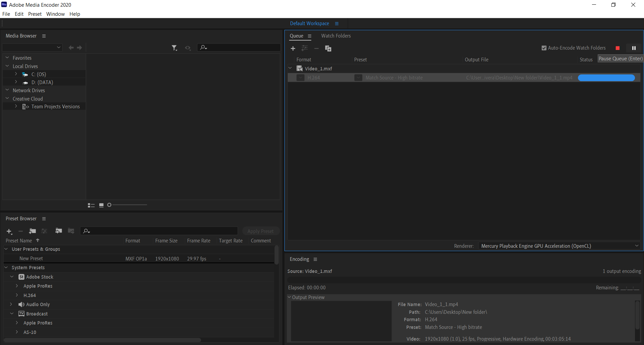Click the output file path link

tap(519, 78)
